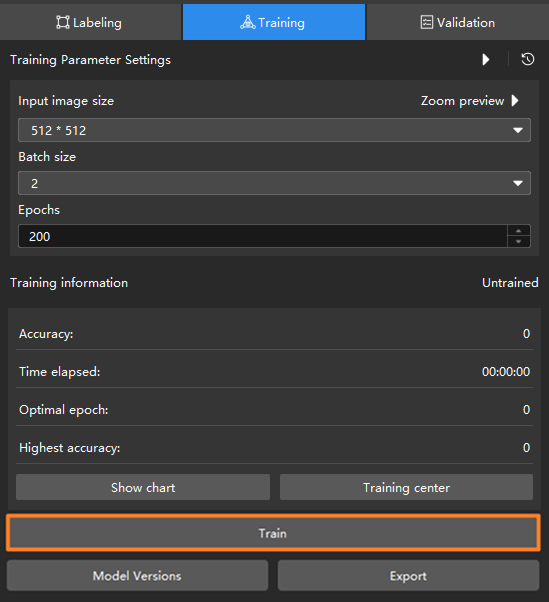Open the Training center
Image resolution: width=549 pixels, height=602 pixels.
click(x=406, y=487)
